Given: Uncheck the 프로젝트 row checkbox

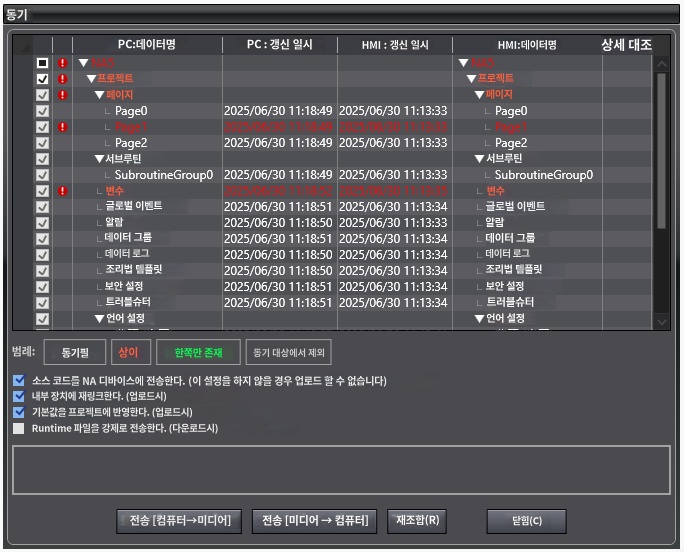Looking at the screenshot, I should (x=42, y=79).
